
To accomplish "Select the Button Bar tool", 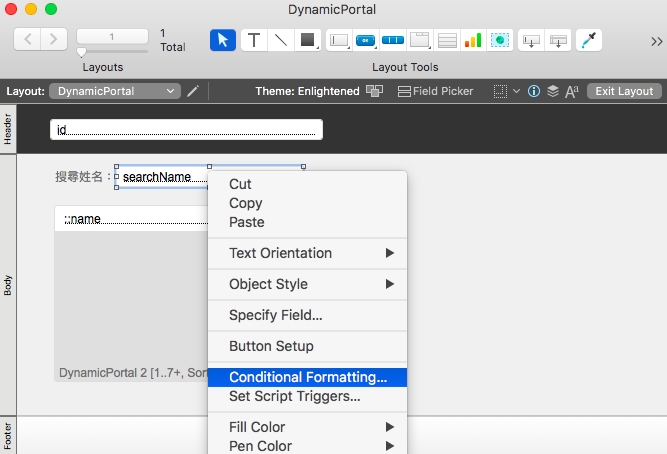I will tap(393, 40).
